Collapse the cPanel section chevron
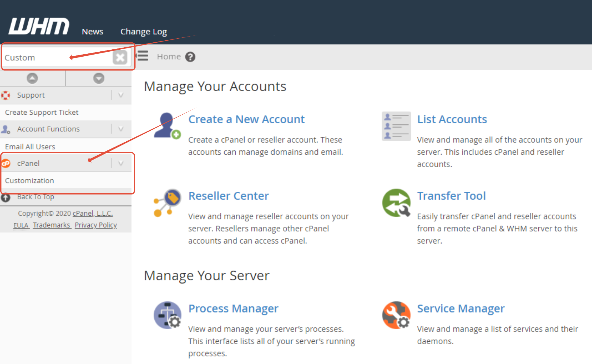This screenshot has width=592, height=364. [x=121, y=163]
